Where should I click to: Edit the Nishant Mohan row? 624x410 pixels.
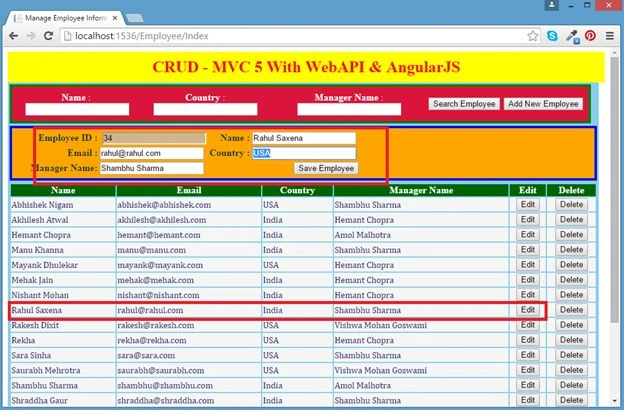[528, 295]
